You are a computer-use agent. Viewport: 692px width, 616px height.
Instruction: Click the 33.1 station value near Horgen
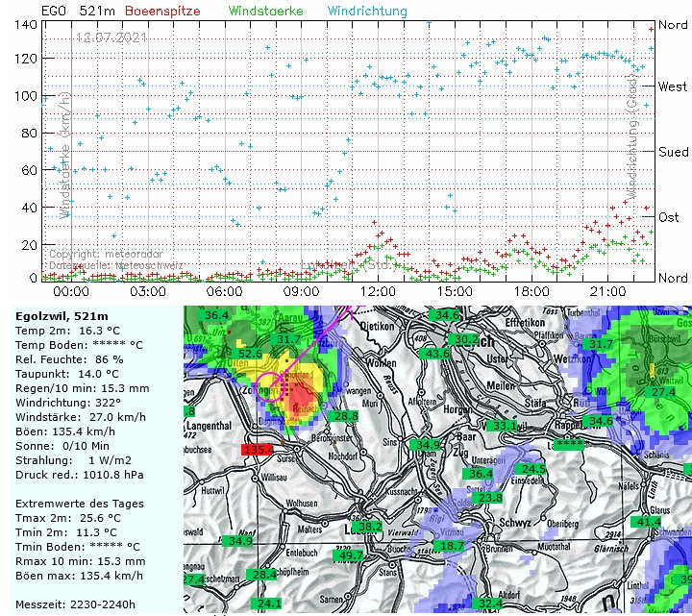click(504, 426)
